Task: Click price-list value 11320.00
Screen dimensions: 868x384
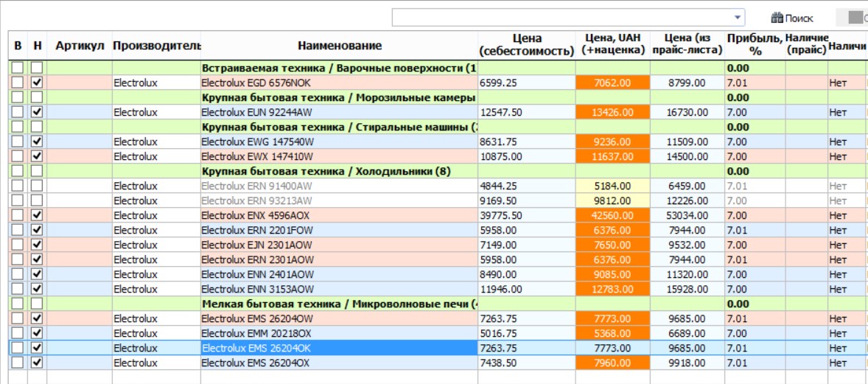Action: click(687, 274)
